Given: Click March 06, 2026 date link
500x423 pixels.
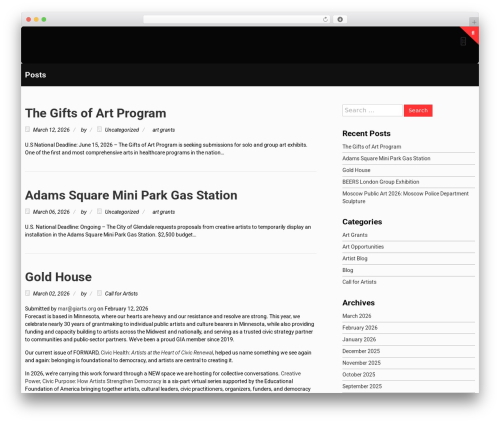Looking at the screenshot, I should (x=51, y=212).
